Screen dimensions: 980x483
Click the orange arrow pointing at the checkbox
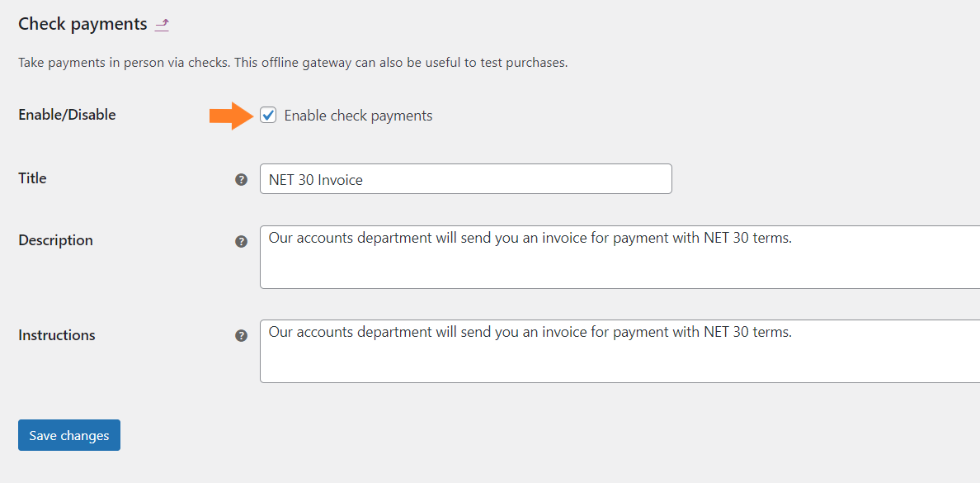tap(233, 116)
